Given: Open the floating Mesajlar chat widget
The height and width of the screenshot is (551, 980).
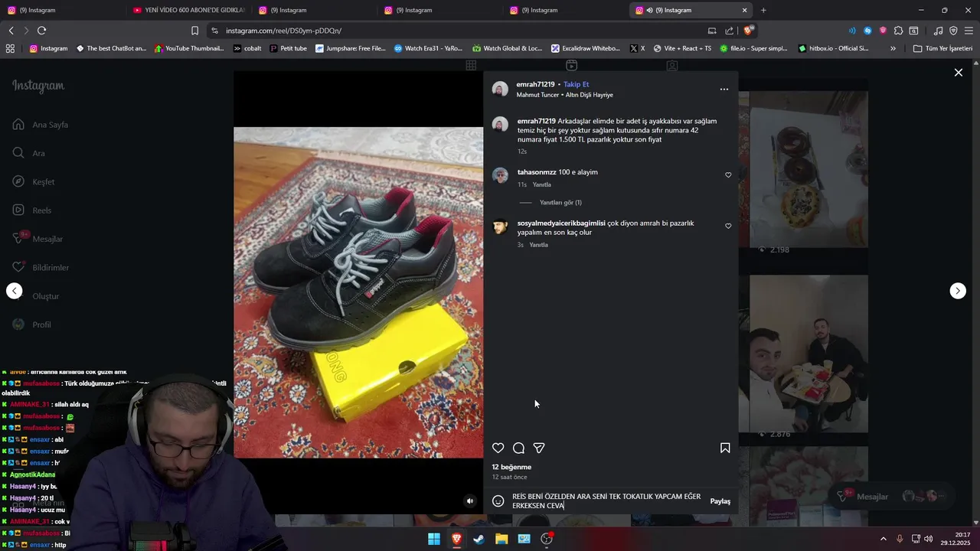Looking at the screenshot, I should pos(892,497).
